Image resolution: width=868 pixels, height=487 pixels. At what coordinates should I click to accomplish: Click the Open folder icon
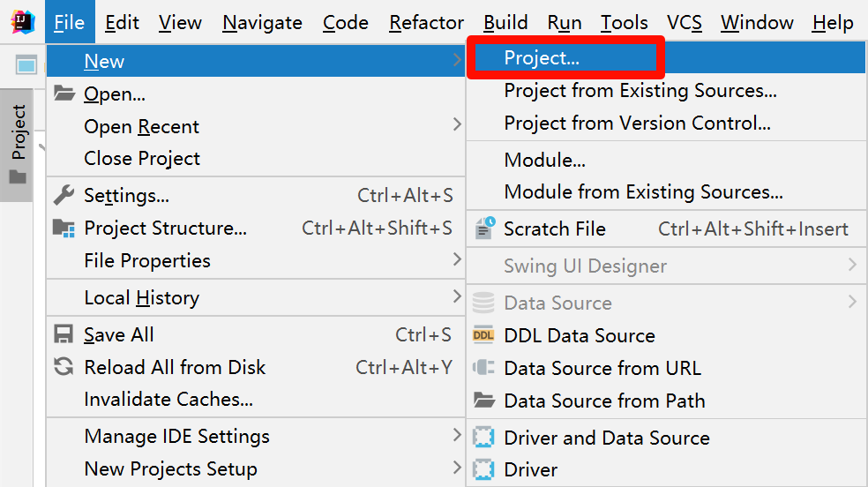[x=64, y=94]
